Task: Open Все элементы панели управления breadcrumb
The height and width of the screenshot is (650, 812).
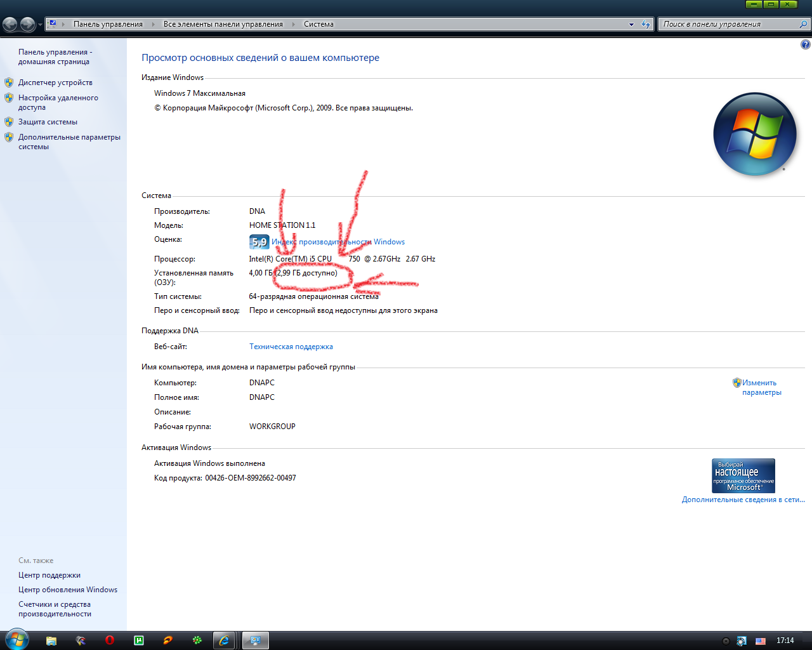Action: pyautogui.click(x=223, y=24)
